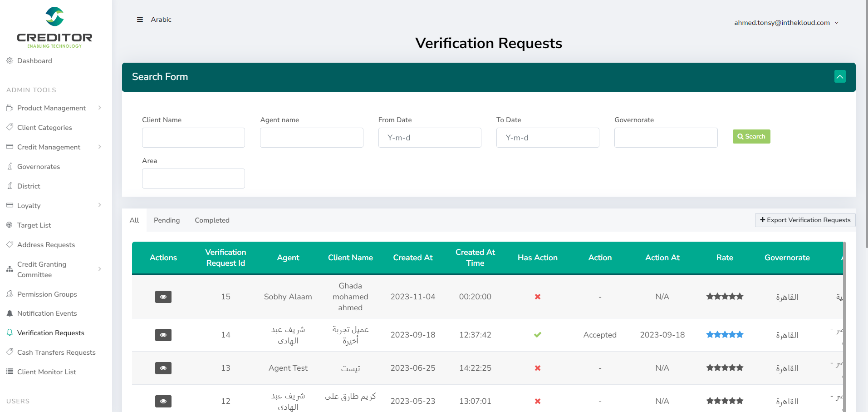The height and width of the screenshot is (412, 868).
Task: Click the green Search button
Action: tap(751, 137)
